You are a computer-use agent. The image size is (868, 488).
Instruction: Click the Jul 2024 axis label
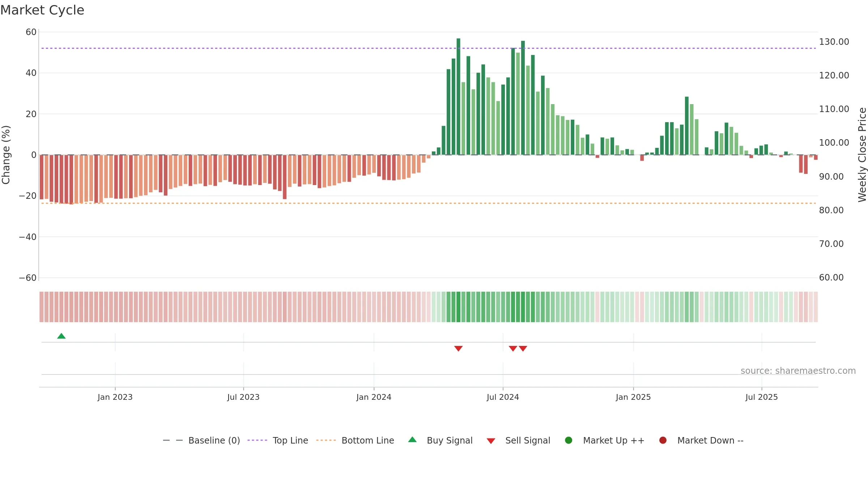point(503,397)
